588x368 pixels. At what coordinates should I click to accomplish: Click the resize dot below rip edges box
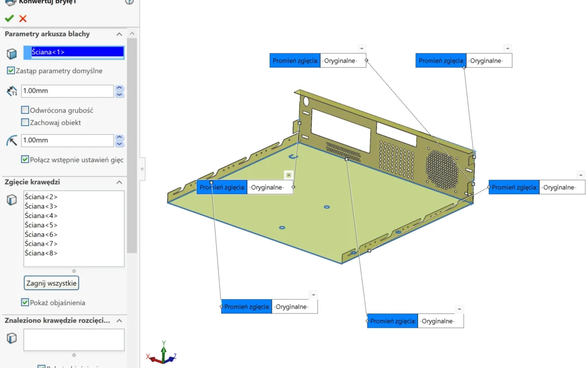tap(74, 355)
